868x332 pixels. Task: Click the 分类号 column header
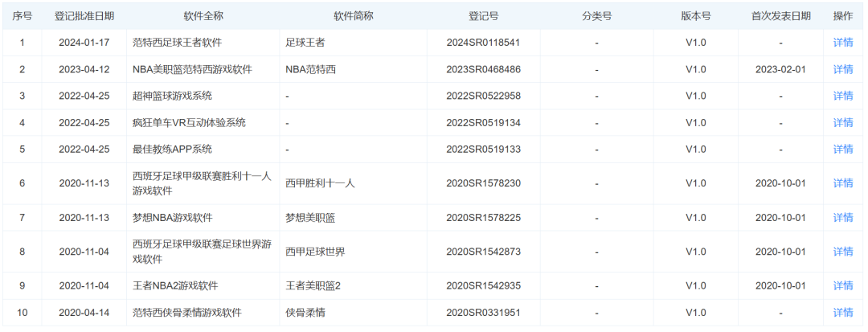click(x=596, y=16)
